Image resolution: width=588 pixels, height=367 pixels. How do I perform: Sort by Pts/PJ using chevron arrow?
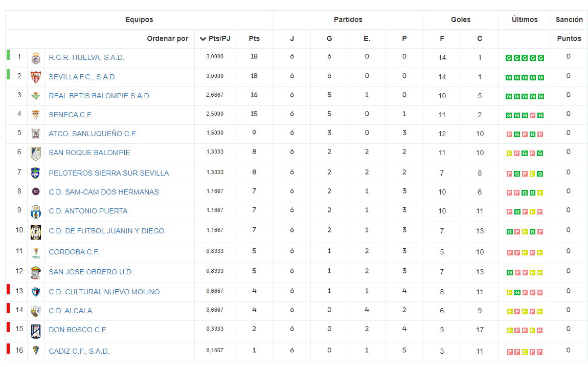pyautogui.click(x=203, y=39)
